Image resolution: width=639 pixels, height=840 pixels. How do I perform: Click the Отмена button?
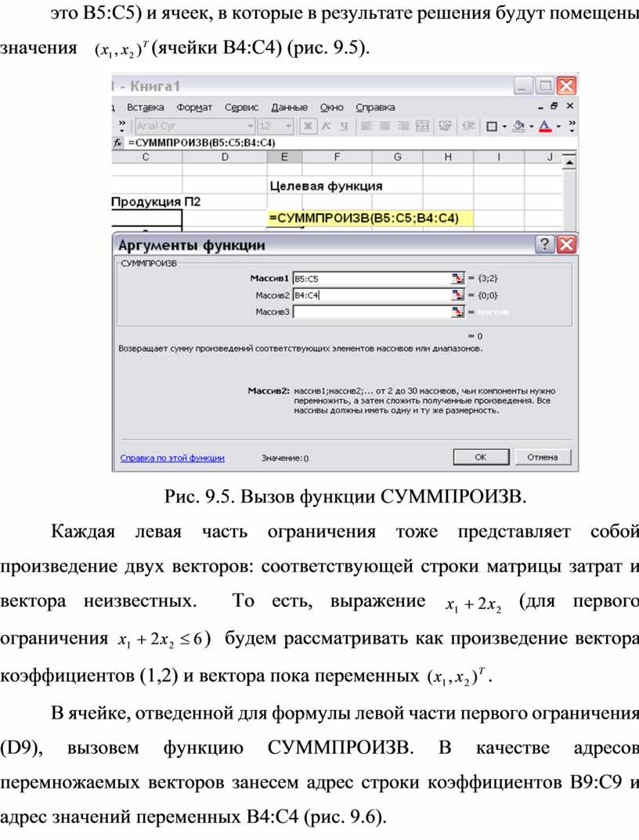(x=543, y=457)
